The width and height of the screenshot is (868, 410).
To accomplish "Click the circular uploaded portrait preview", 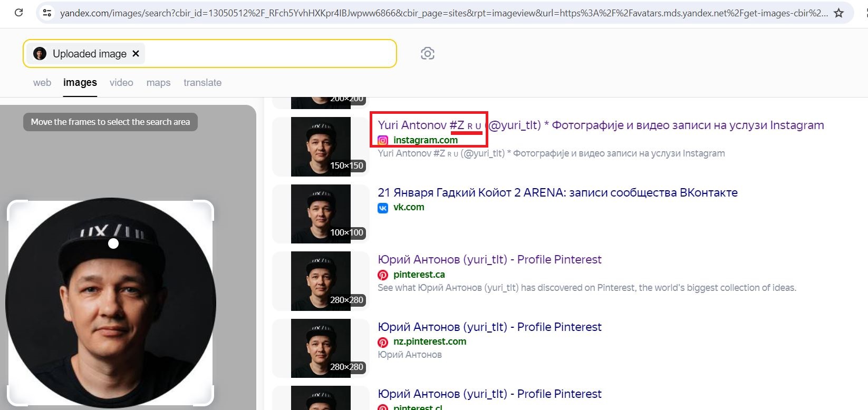I will [111, 303].
